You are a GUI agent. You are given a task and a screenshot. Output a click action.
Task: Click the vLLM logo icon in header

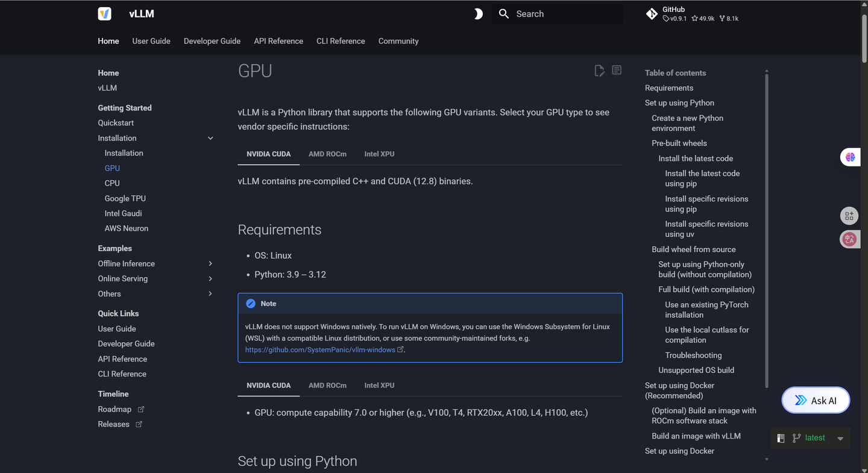pyautogui.click(x=105, y=14)
